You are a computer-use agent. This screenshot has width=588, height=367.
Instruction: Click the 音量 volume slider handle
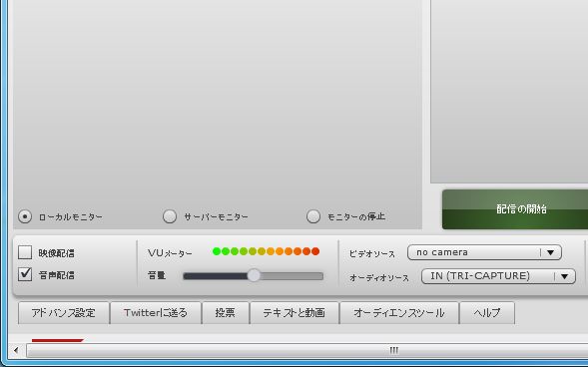[x=254, y=275]
